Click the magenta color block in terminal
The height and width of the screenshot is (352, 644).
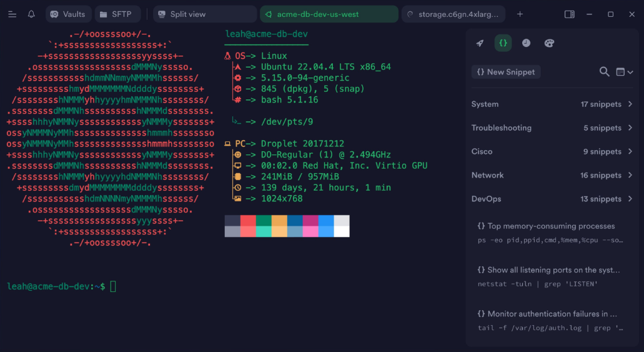(x=310, y=221)
